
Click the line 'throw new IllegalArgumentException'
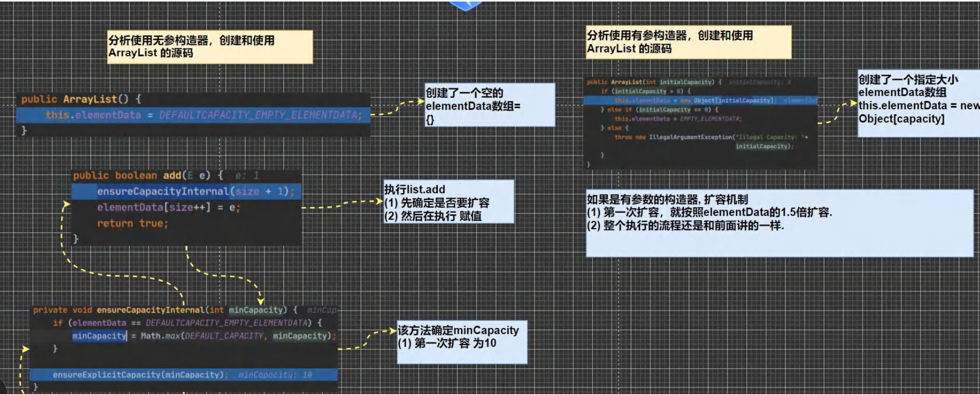point(711,137)
